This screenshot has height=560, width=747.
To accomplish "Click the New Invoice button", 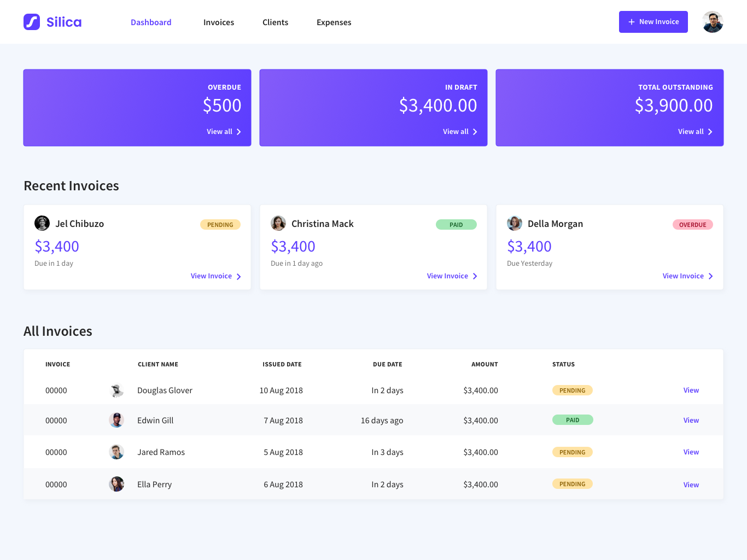I will [x=653, y=22].
